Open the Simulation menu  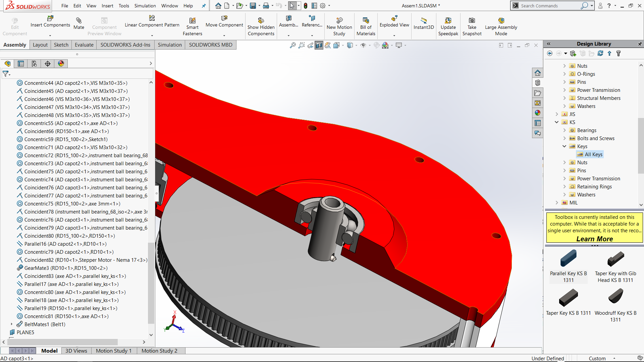[145, 6]
